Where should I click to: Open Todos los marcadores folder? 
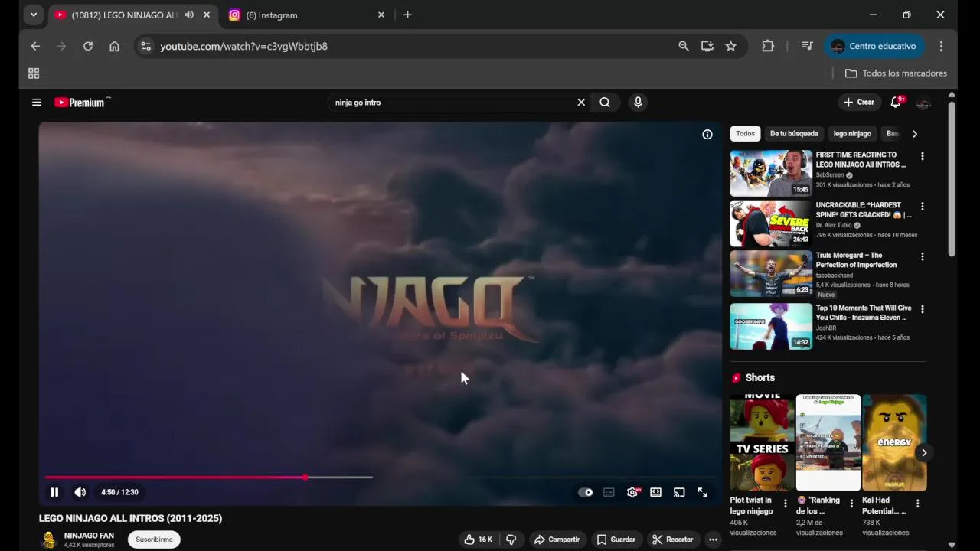click(x=896, y=73)
